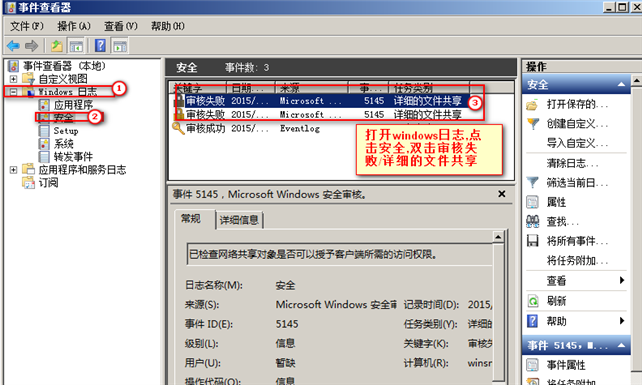Image resolution: width=642 pixels, height=385 pixels.
Task: Click 创建自定义... action
Action: [x=577, y=123]
